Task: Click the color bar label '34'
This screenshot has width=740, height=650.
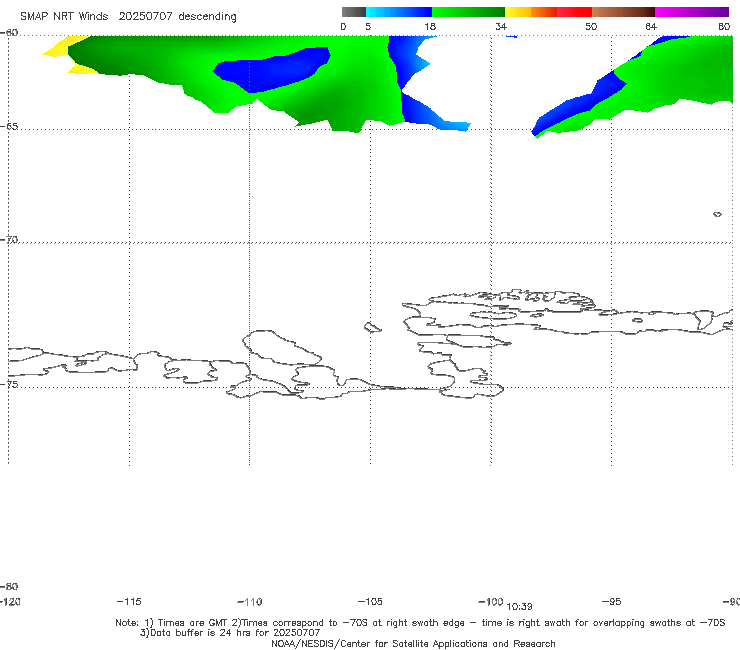Action: point(501,27)
